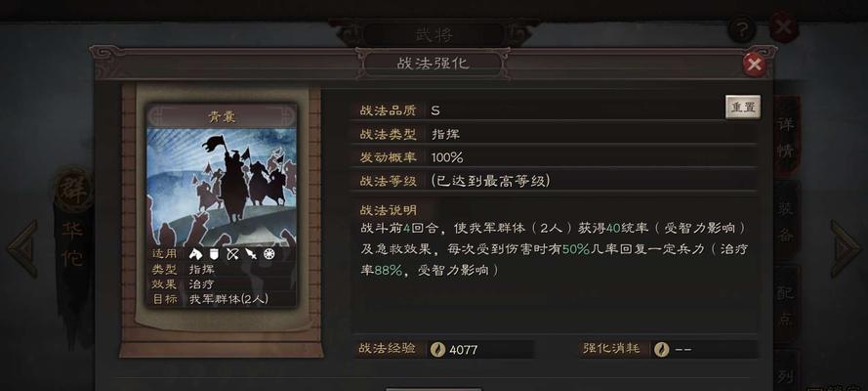Select the cavalry horse troop icon
The width and height of the screenshot is (868, 391).
[195, 254]
